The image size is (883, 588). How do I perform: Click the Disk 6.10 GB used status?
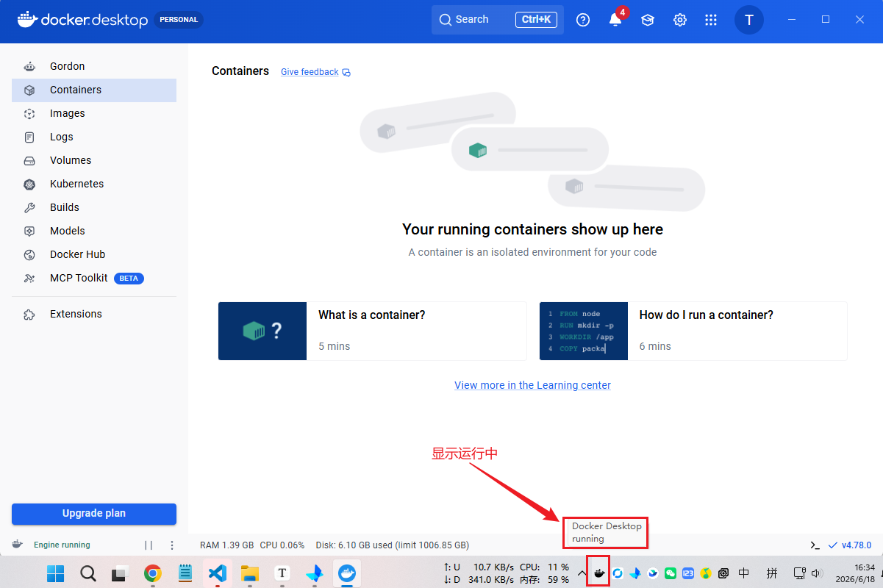click(392, 545)
